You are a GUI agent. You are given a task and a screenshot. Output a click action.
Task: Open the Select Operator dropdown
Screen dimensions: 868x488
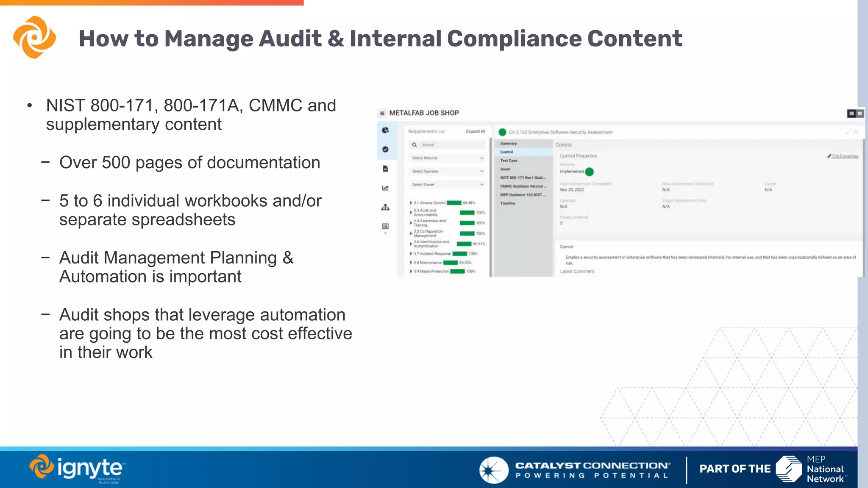click(x=448, y=171)
